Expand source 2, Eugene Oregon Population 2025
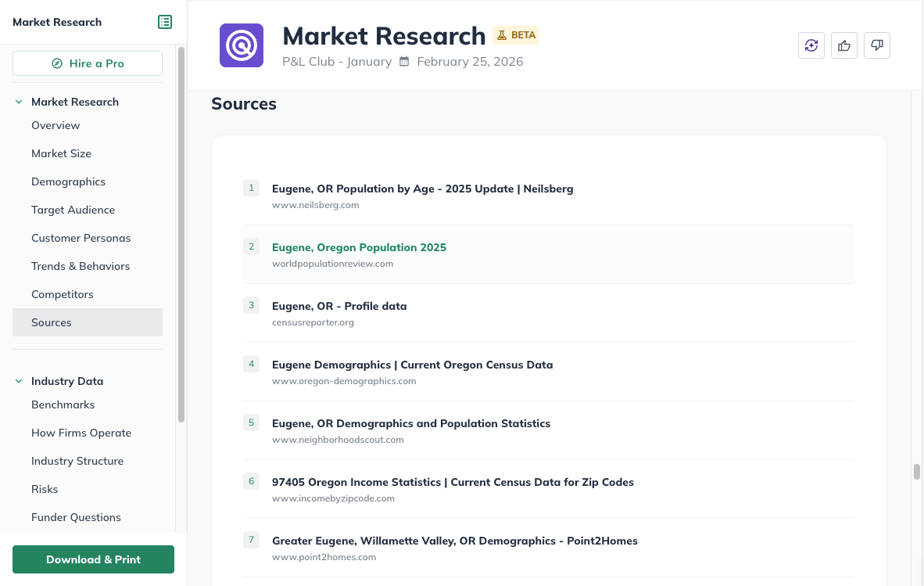Image resolution: width=924 pixels, height=586 pixels. (359, 246)
